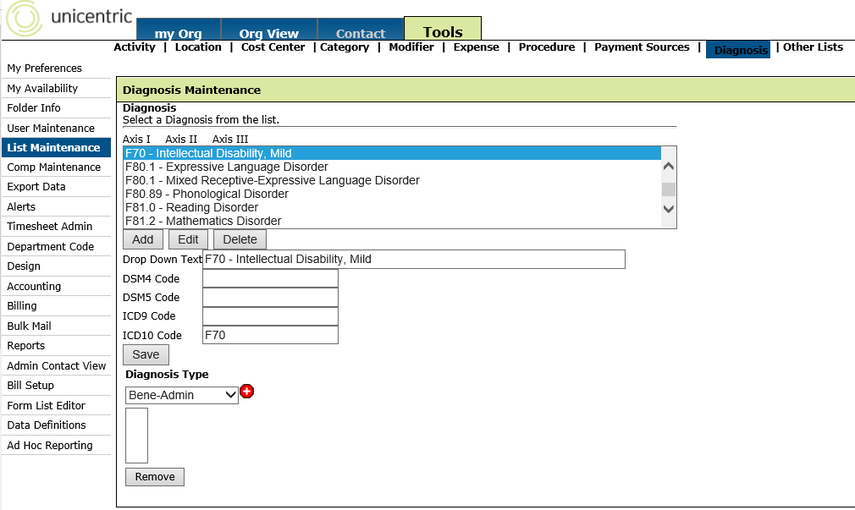Switch to the Org View tab
Image resolution: width=855 pixels, height=510 pixels.
pyautogui.click(x=269, y=31)
